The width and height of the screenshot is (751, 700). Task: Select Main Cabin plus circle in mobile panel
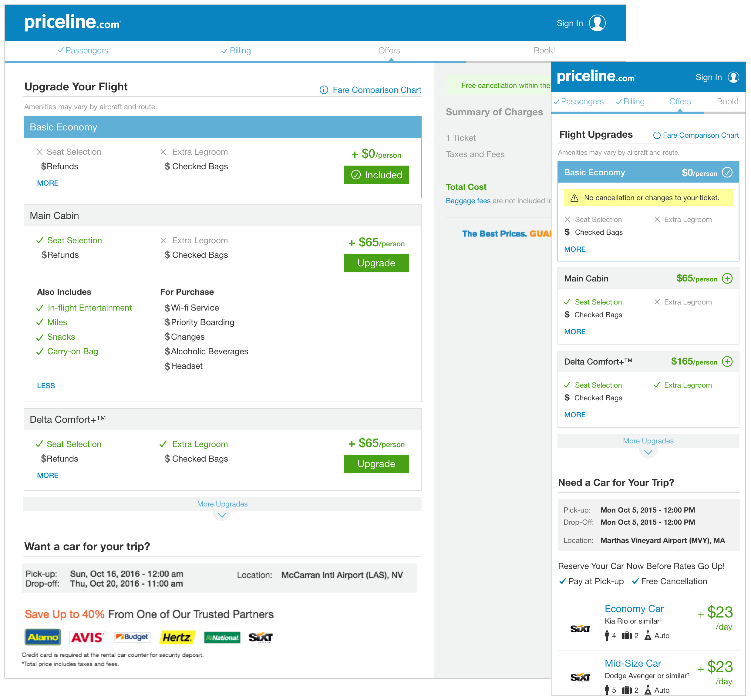[x=727, y=278]
